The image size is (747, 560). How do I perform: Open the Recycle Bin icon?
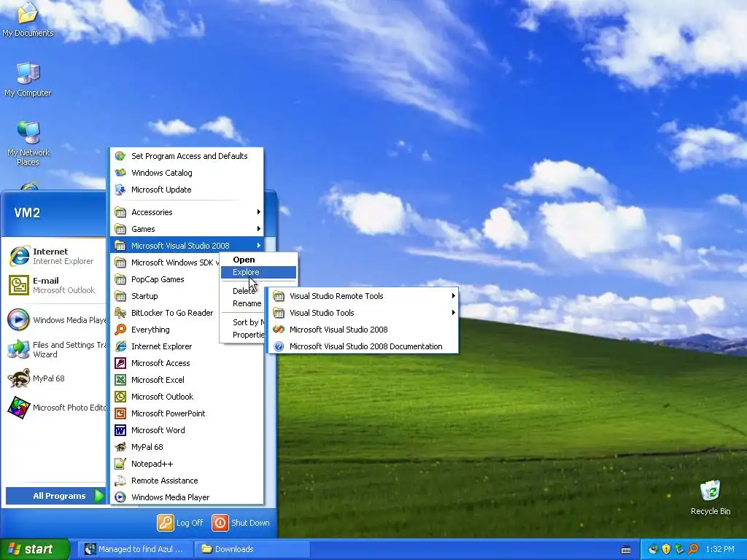tap(711, 497)
